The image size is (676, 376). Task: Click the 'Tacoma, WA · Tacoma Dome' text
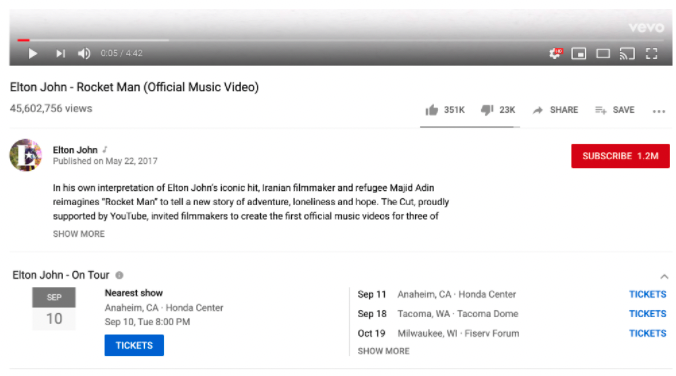458,313
